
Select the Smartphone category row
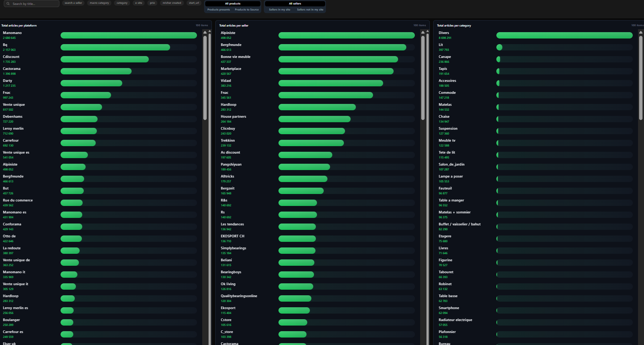coord(536,310)
